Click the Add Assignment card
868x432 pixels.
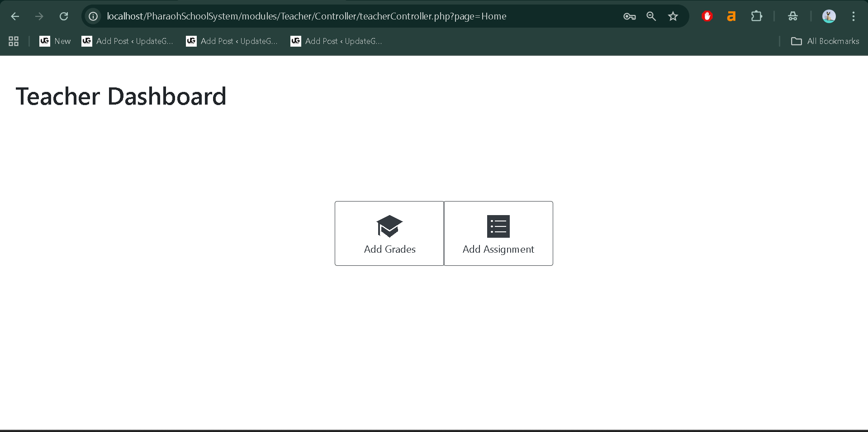498,233
